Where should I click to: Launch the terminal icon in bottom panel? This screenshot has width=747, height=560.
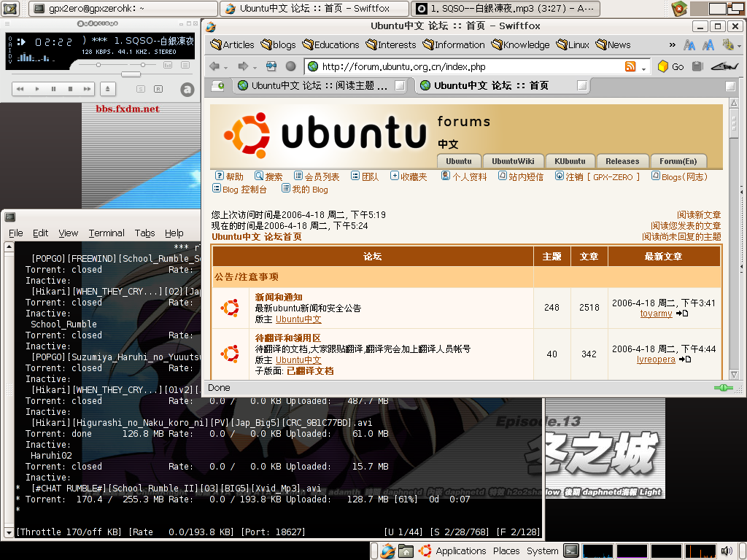pyautogui.click(x=571, y=551)
